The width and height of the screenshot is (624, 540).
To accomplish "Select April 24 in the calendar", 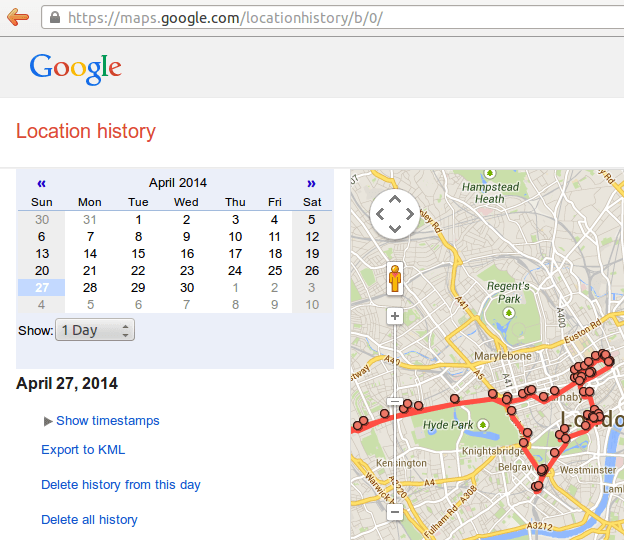I will click(235, 271).
